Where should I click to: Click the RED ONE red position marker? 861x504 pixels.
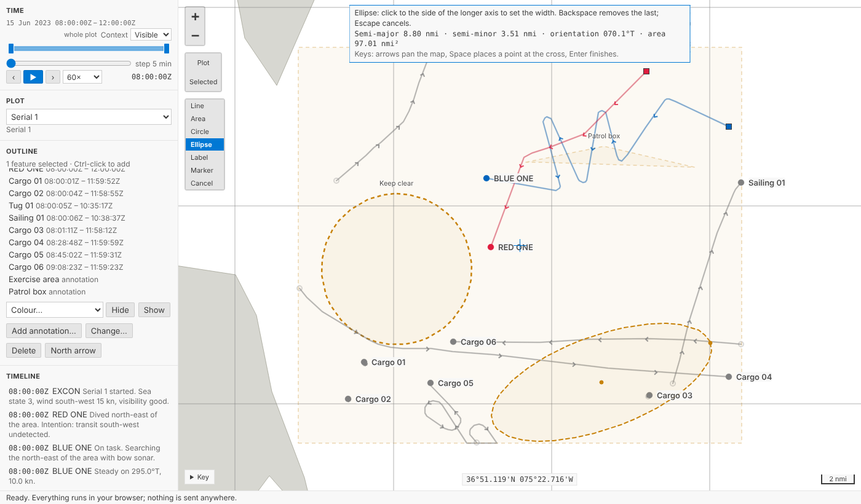(491, 247)
